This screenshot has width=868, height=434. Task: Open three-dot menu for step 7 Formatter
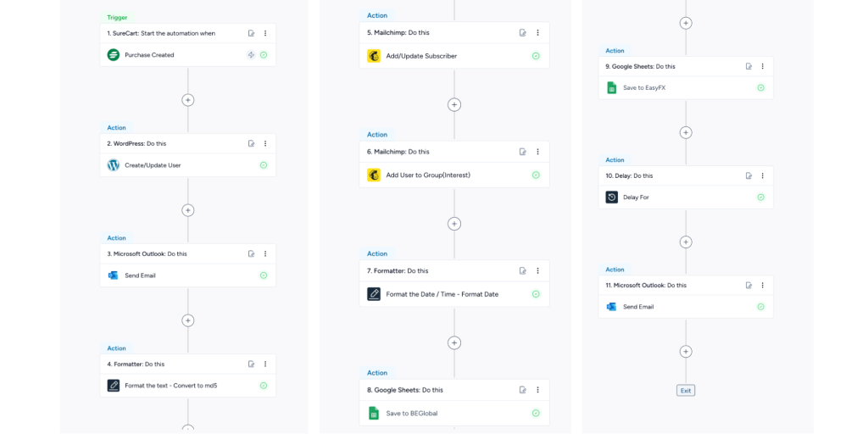click(537, 270)
